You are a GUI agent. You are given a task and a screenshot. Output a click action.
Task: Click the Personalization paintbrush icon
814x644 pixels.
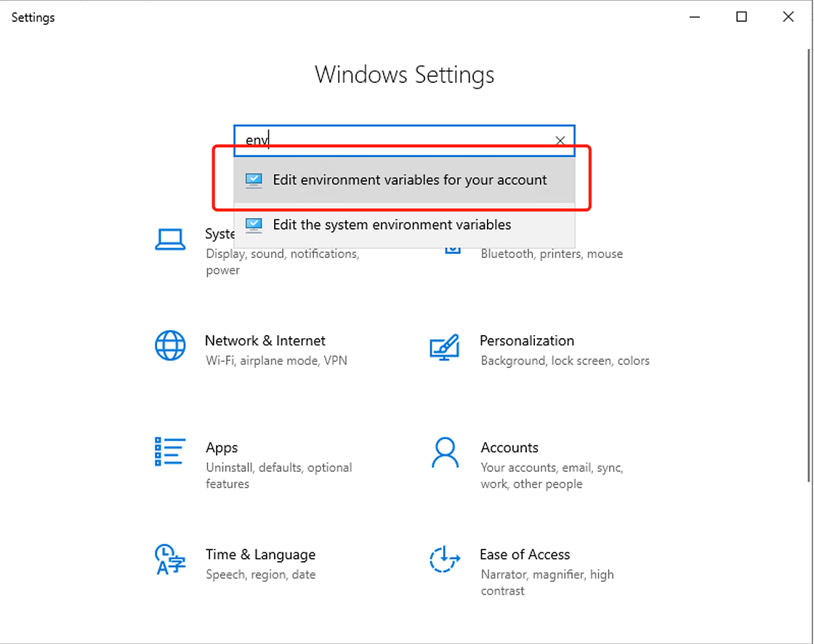tap(445, 347)
